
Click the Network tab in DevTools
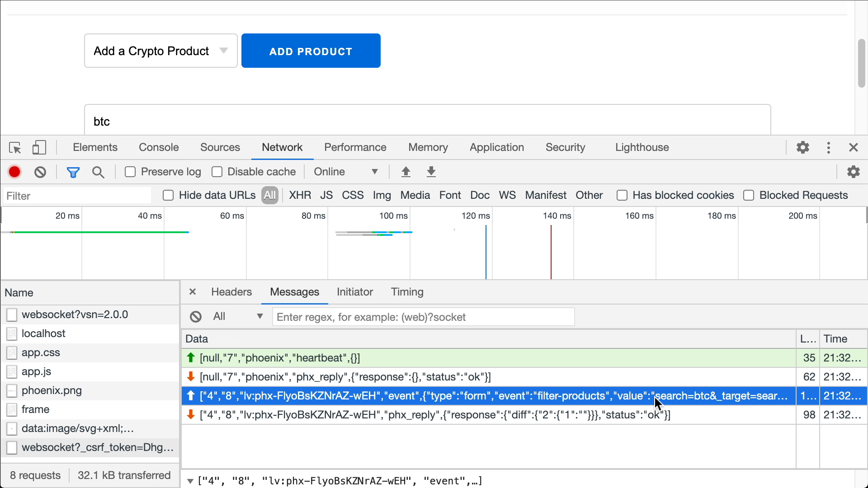[282, 147]
